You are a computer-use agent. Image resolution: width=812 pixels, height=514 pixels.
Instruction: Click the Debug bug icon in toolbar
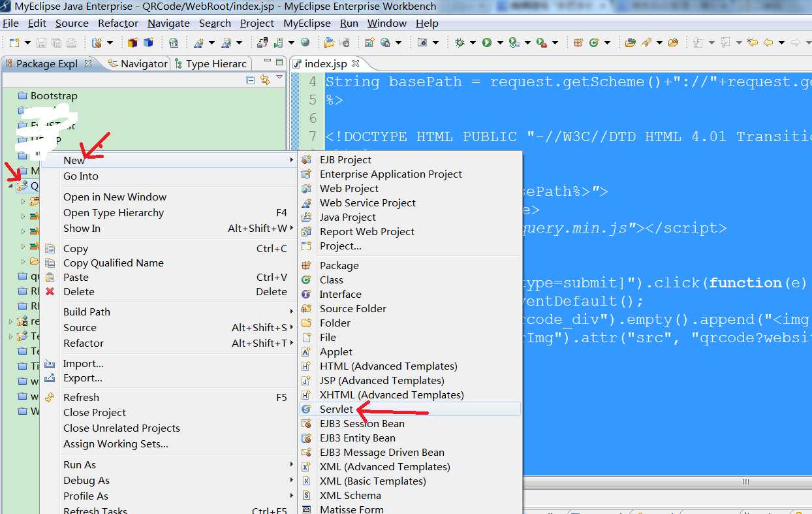tap(460, 42)
